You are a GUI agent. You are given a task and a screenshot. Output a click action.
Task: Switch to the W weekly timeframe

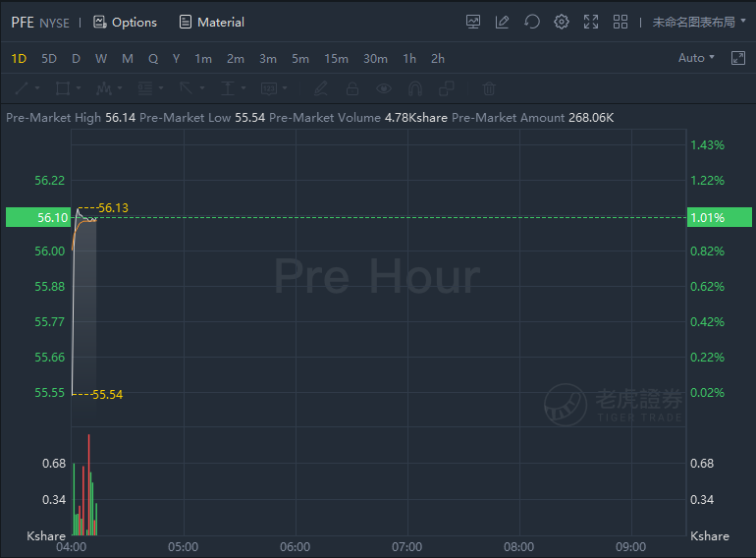coord(101,59)
